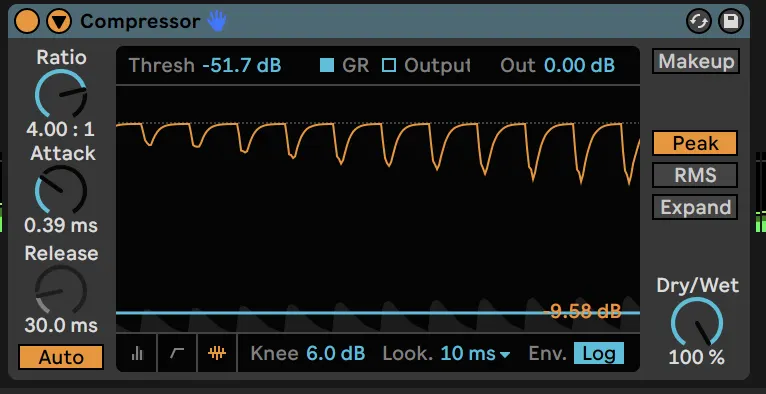Image resolution: width=766 pixels, height=394 pixels.
Task: Toggle the Env. Log button
Action: click(599, 353)
